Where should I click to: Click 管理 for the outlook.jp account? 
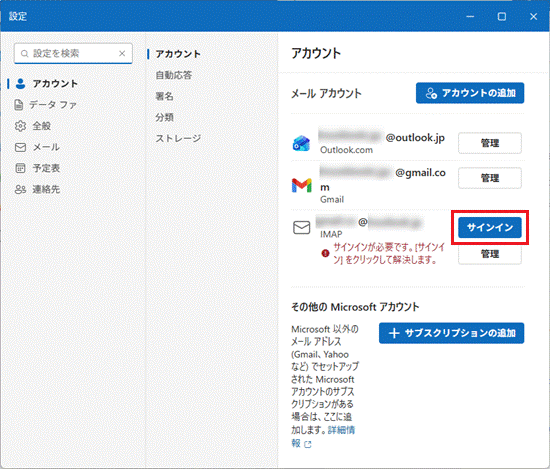click(x=490, y=143)
